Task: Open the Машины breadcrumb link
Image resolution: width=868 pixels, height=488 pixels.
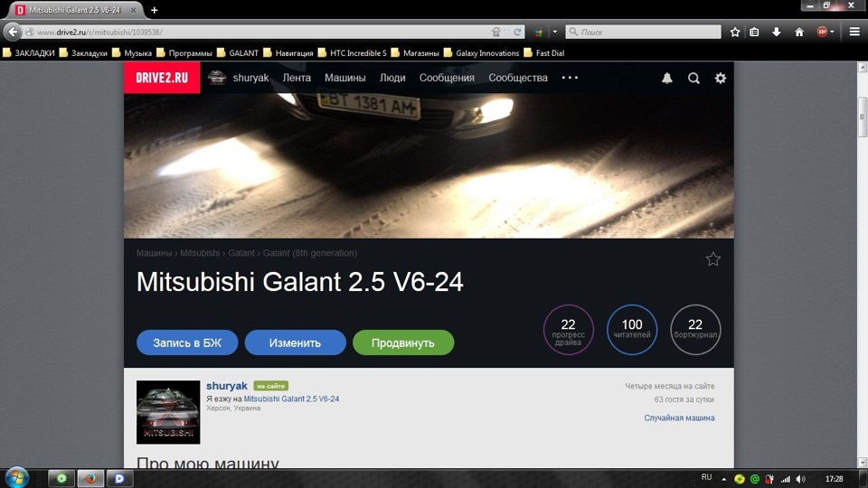Action: 154,253
